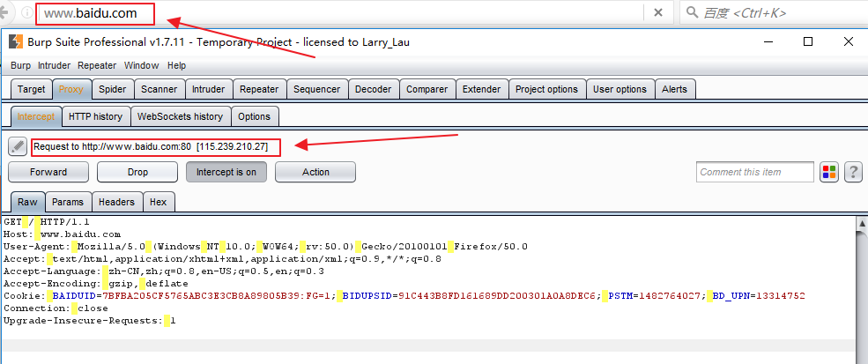Drop the intercepted request
The image size is (868, 364).
pos(137,172)
